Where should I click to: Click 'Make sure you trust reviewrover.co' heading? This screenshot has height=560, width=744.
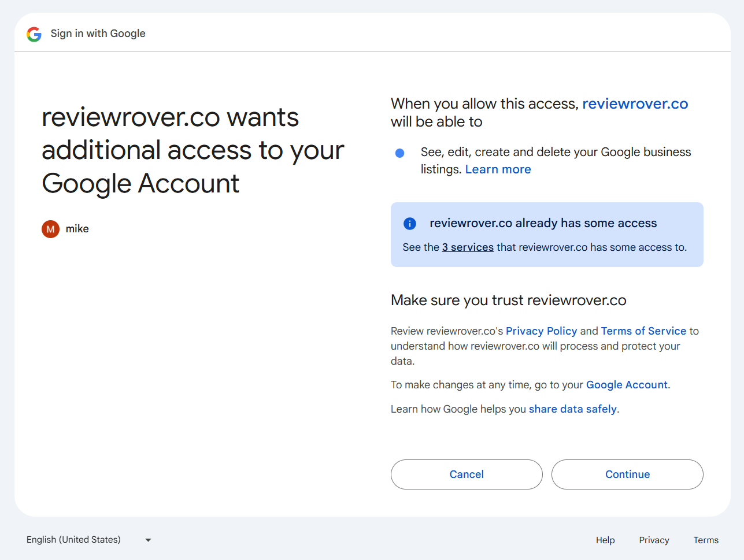pos(508,301)
